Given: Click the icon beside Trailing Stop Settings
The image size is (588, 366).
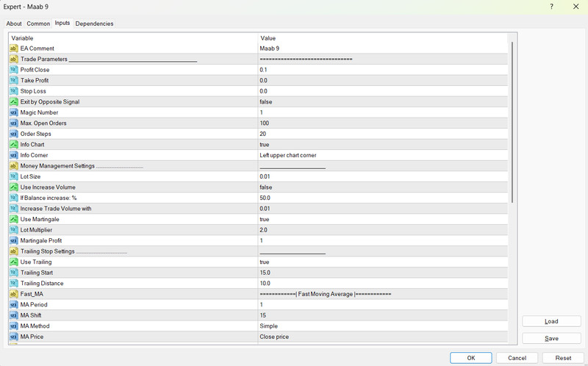Looking at the screenshot, I should coord(13,251).
